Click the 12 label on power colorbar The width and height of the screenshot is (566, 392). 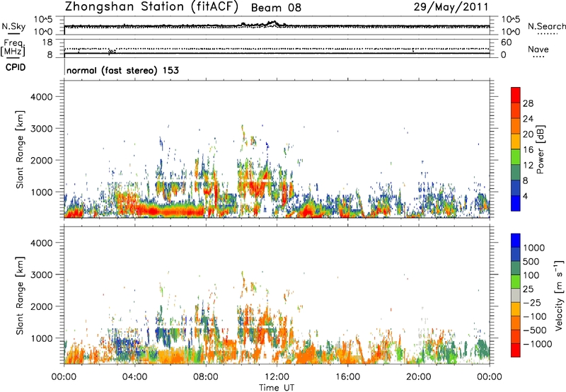pos(528,166)
